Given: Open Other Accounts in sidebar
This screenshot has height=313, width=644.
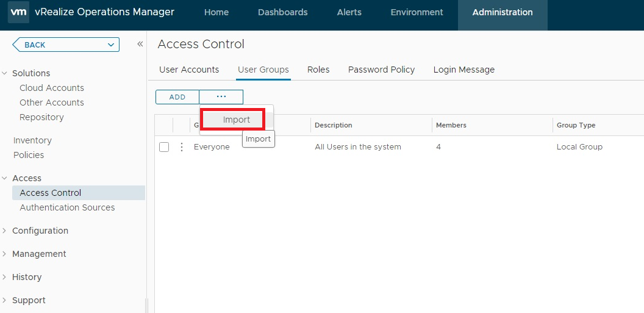Looking at the screenshot, I should pos(52,103).
